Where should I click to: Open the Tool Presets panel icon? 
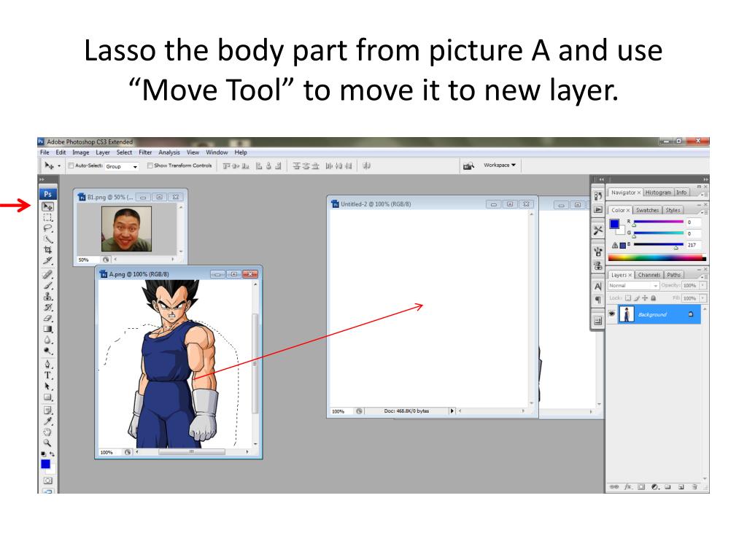tap(598, 231)
